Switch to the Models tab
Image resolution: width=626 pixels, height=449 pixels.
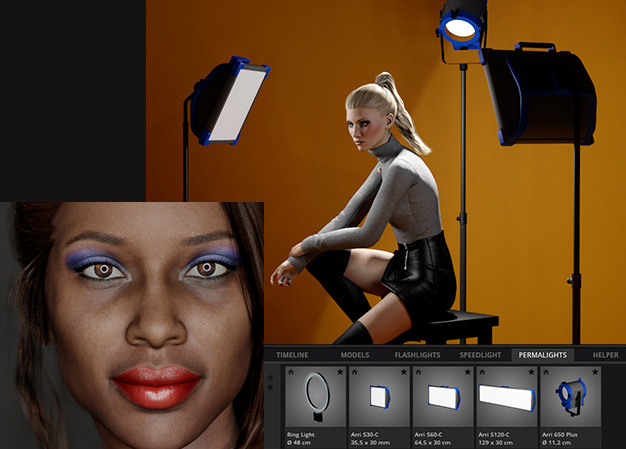(355, 355)
